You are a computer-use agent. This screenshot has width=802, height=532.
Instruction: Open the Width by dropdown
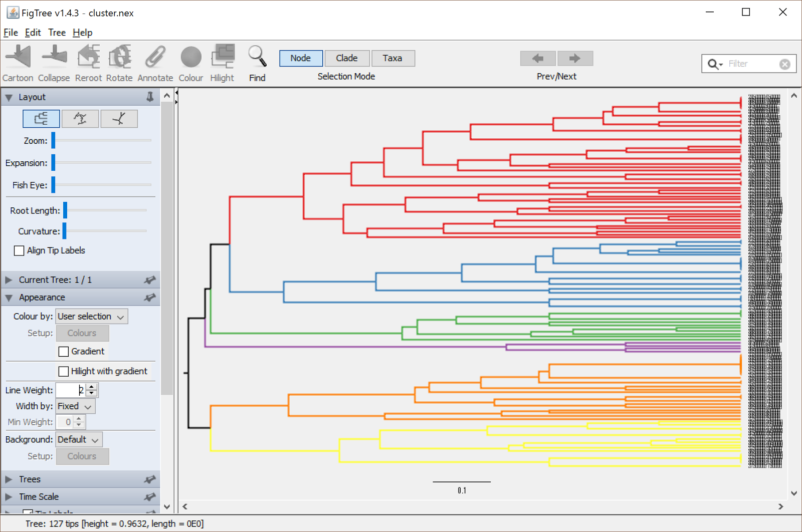tap(75, 406)
